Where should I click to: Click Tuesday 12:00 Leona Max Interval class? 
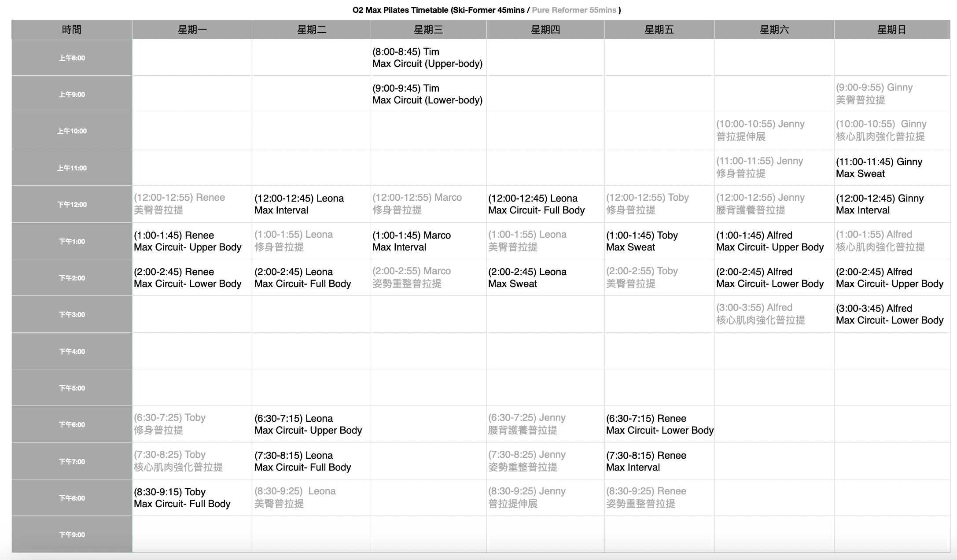(x=299, y=204)
